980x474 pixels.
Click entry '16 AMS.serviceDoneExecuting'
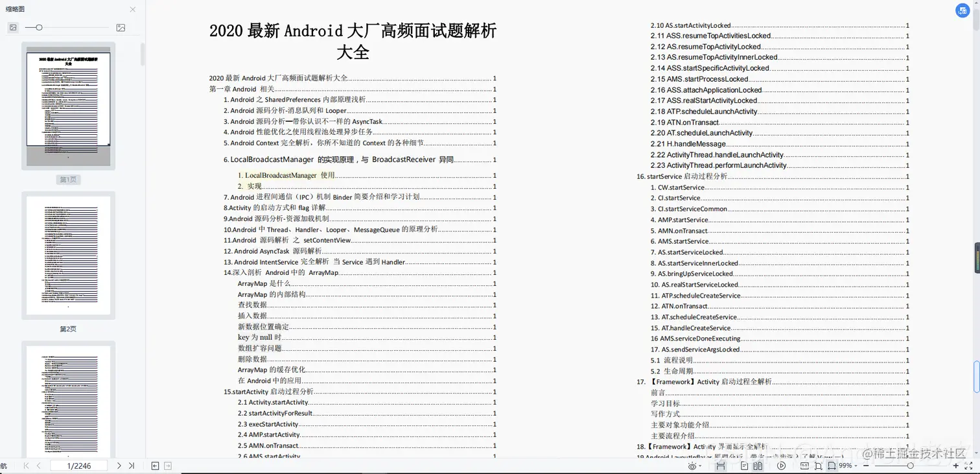(x=695, y=338)
